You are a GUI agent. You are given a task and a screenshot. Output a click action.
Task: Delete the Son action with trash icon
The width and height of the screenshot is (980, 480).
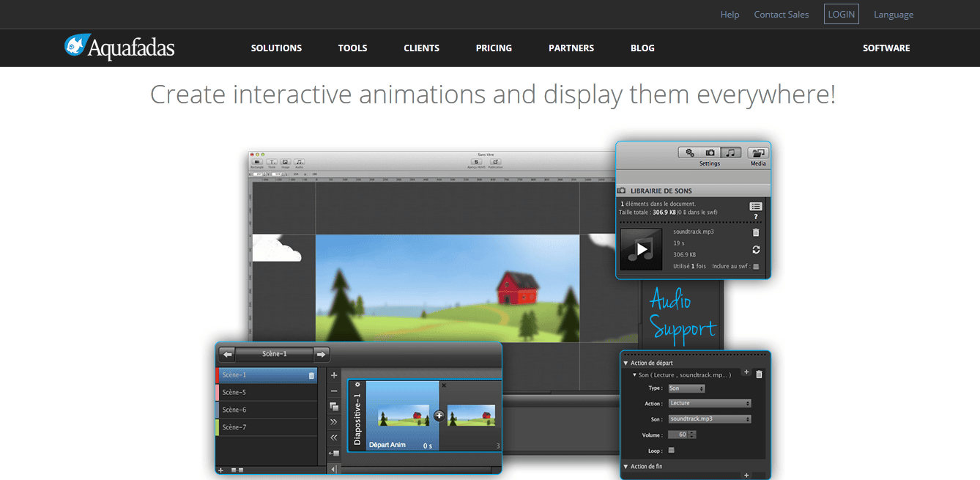759,374
